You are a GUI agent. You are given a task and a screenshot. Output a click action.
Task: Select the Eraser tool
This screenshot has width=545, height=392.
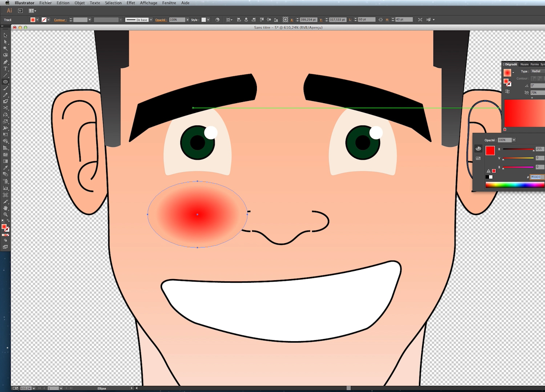click(5, 108)
